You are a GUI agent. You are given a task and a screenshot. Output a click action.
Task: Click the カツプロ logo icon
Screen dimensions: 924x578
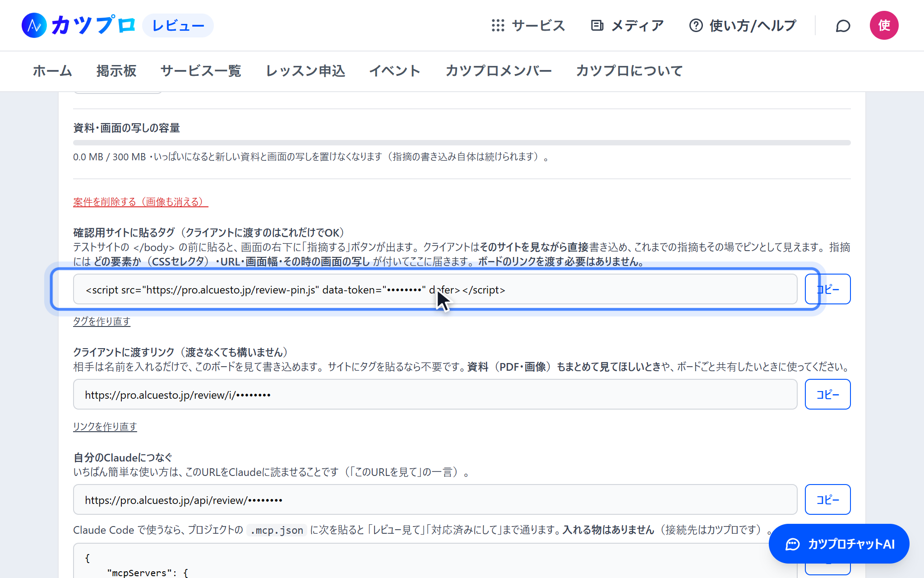click(34, 25)
